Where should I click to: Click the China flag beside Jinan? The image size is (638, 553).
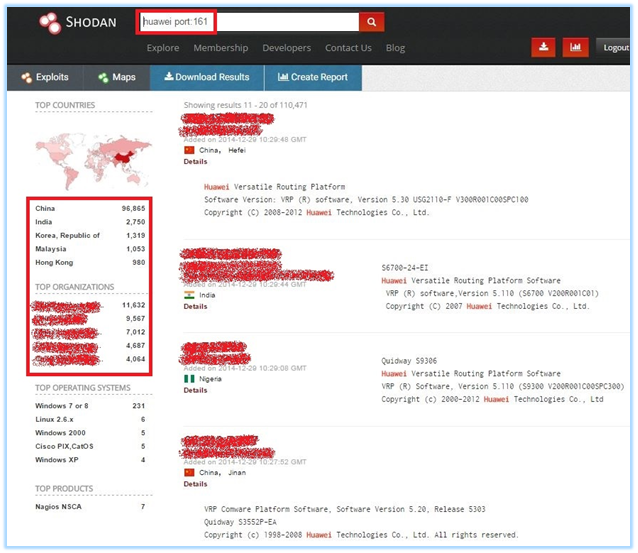coord(189,472)
